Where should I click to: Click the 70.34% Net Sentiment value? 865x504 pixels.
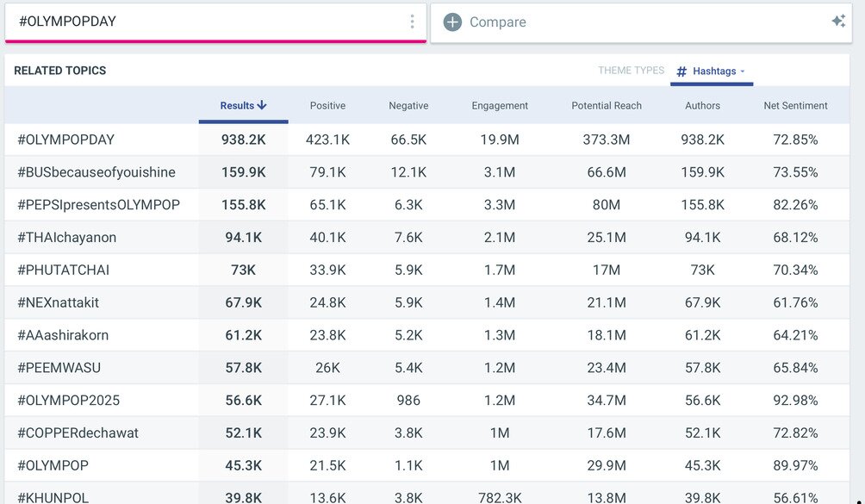795,270
